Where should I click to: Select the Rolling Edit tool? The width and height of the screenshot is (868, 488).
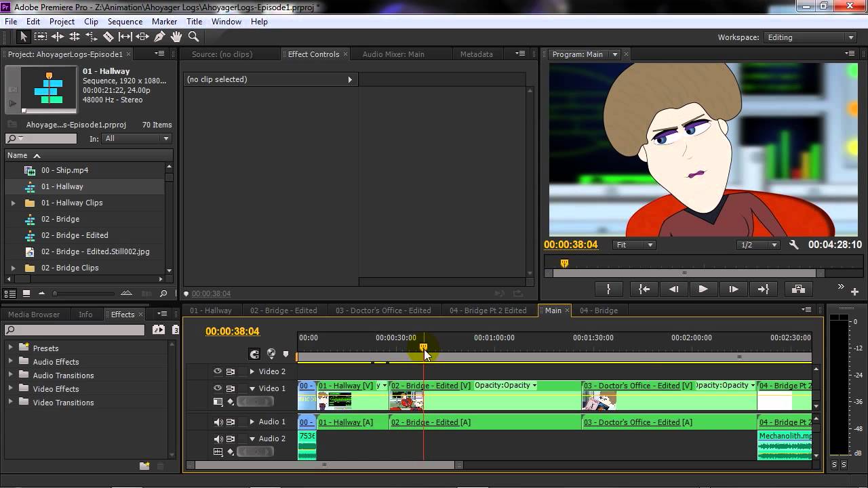75,37
